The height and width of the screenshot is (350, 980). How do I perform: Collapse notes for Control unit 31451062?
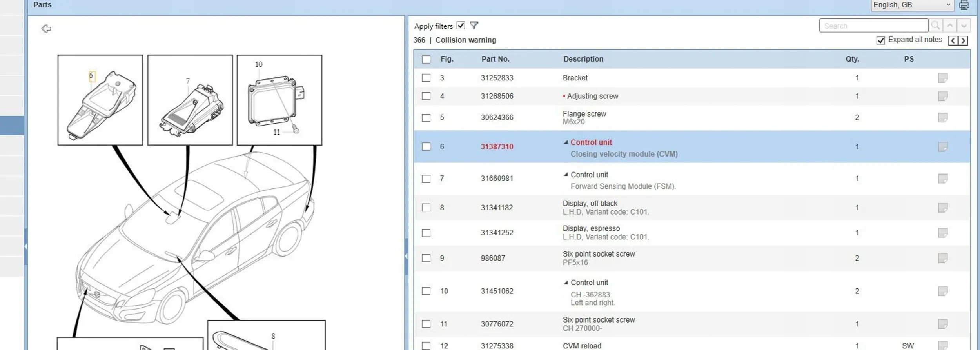click(566, 283)
